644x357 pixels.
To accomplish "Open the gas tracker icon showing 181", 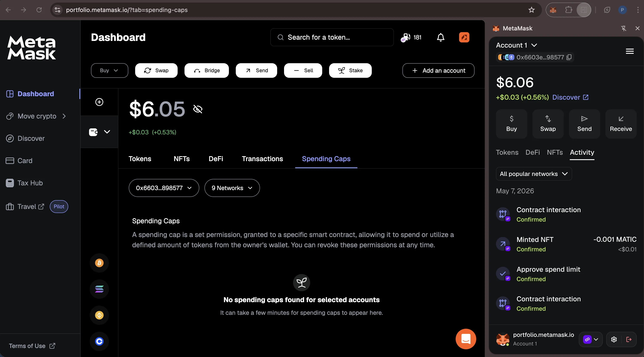I will pyautogui.click(x=411, y=37).
